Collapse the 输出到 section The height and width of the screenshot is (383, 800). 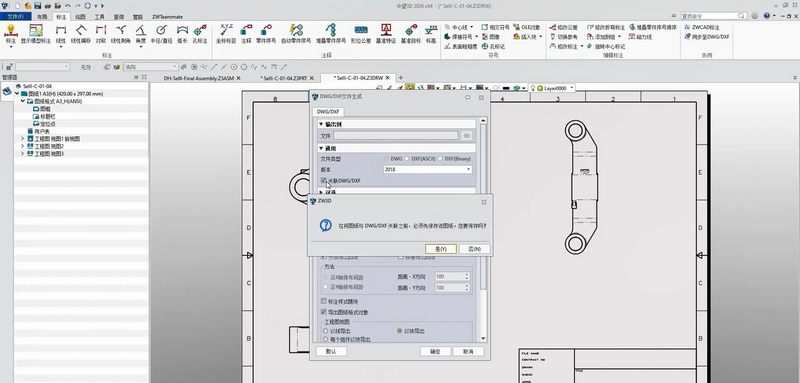point(321,124)
